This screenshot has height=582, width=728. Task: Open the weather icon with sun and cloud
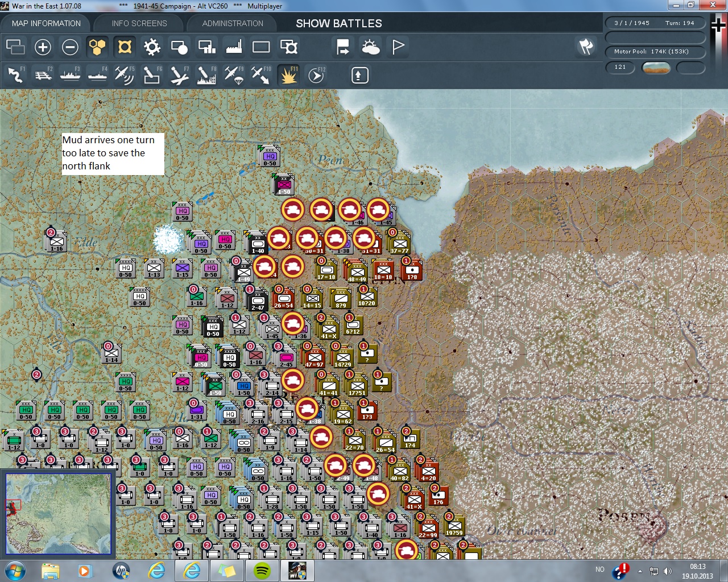click(x=370, y=47)
